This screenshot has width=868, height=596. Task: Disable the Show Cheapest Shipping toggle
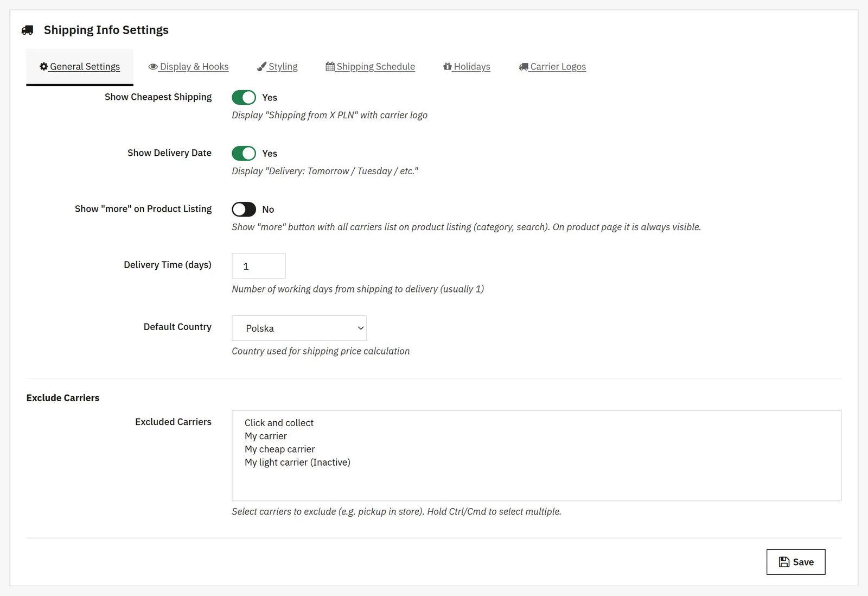pos(244,97)
